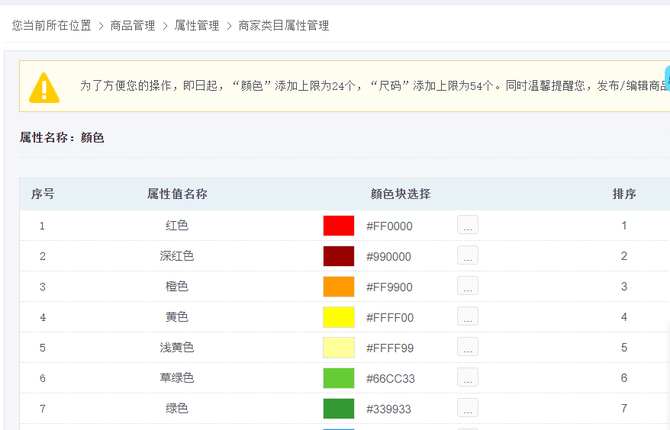This screenshot has width=670, height=430.
Task: Click the yellow warning triangle icon
Action: 44,88
